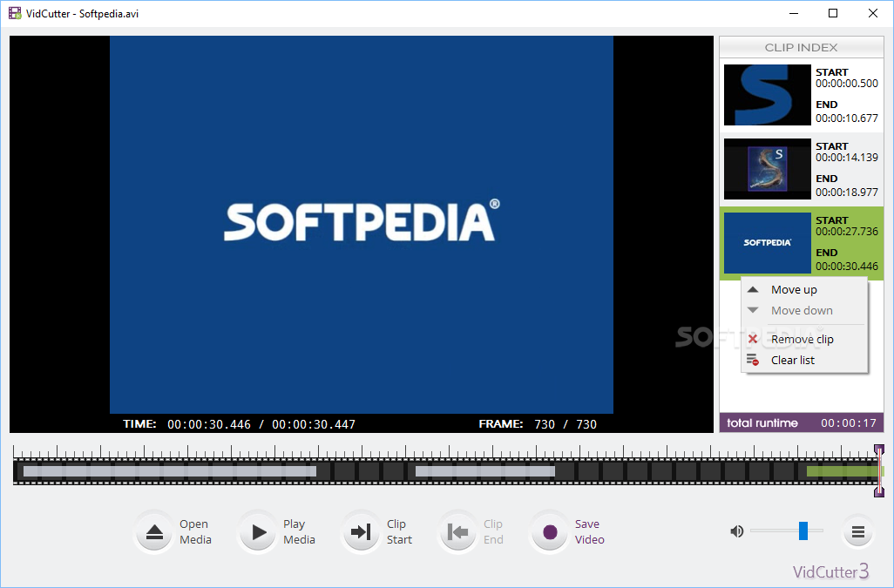
Task: Click the Clip Start icon
Action: (x=362, y=532)
